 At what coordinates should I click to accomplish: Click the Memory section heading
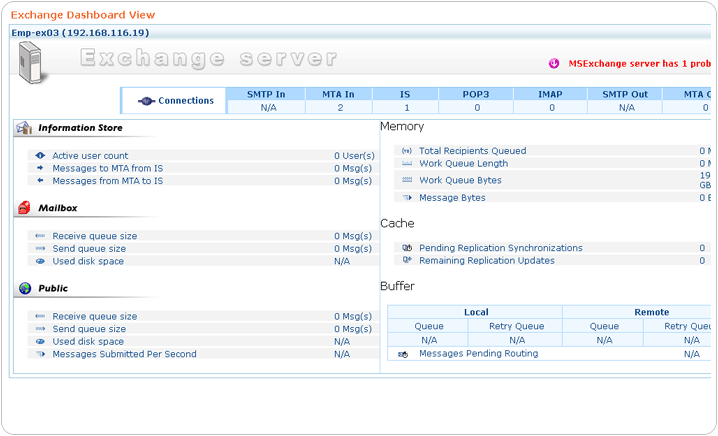(x=402, y=126)
